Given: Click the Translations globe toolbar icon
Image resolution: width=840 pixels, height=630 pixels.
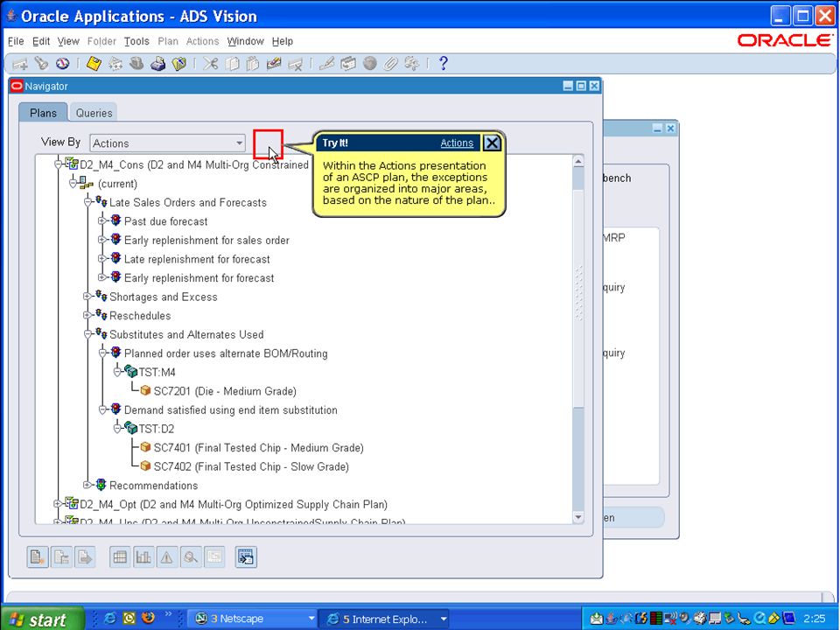Looking at the screenshot, I should click(369, 64).
